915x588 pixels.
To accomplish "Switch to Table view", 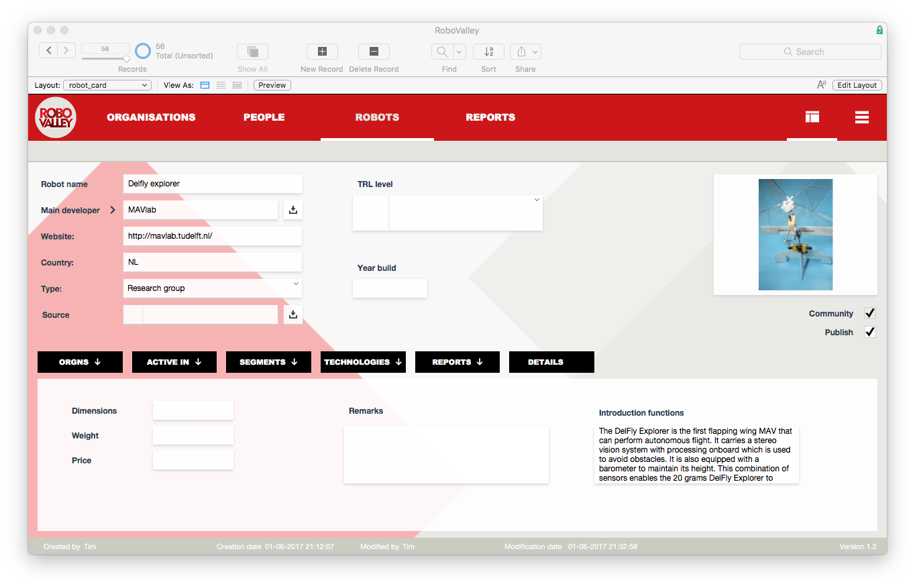I will coord(237,85).
